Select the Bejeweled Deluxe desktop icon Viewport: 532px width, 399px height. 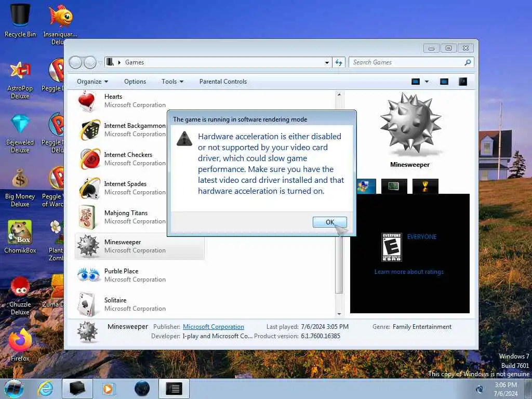pyautogui.click(x=20, y=134)
